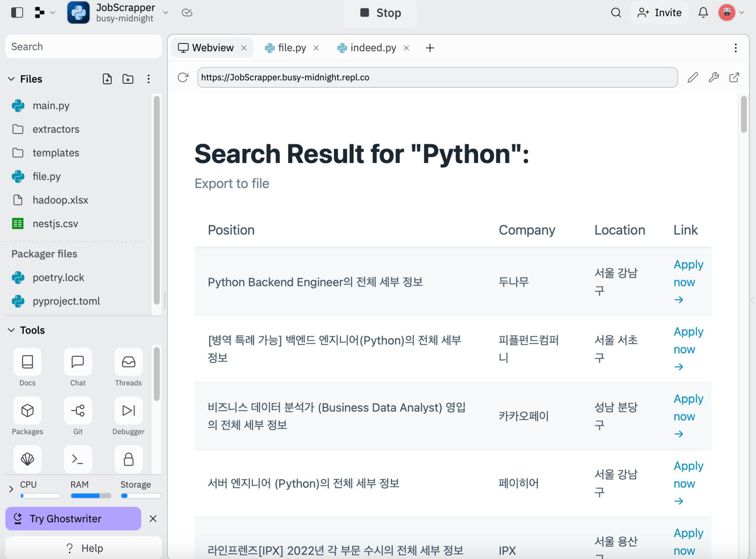The height and width of the screenshot is (559, 756).
Task: Click the Export to file link
Action: [x=232, y=183]
